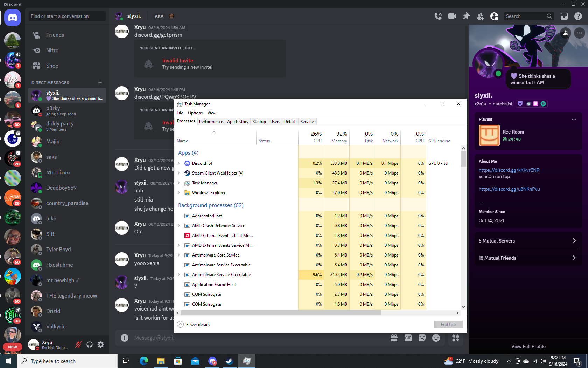This screenshot has height=368, width=588.
Task: Open Friends list in Discord
Action: (67, 35)
